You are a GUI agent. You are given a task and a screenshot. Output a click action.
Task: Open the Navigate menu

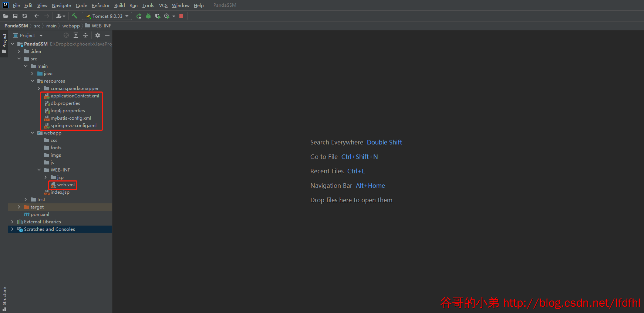tap(61, 5)
